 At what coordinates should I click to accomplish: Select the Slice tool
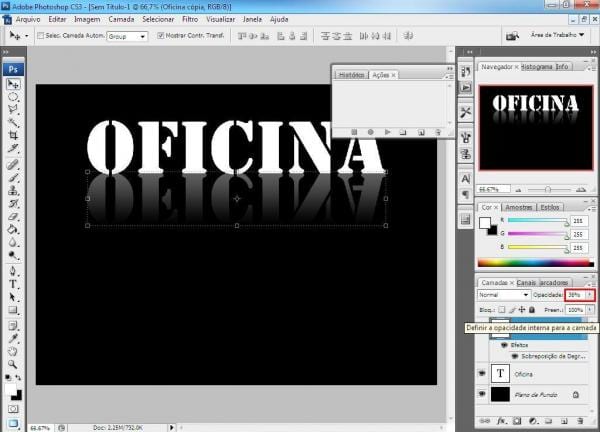tap(13, 148)
